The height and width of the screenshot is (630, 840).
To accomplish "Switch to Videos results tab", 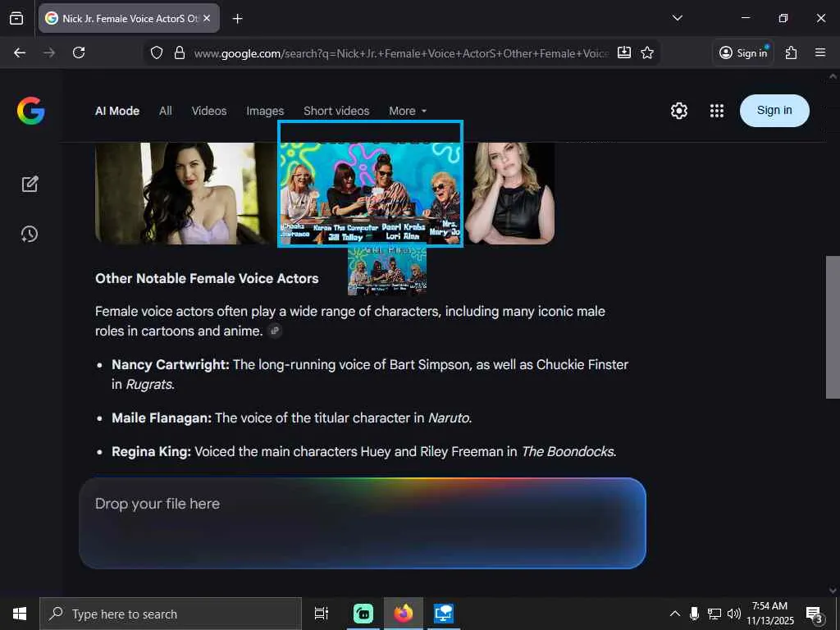I will pos(209,111).
